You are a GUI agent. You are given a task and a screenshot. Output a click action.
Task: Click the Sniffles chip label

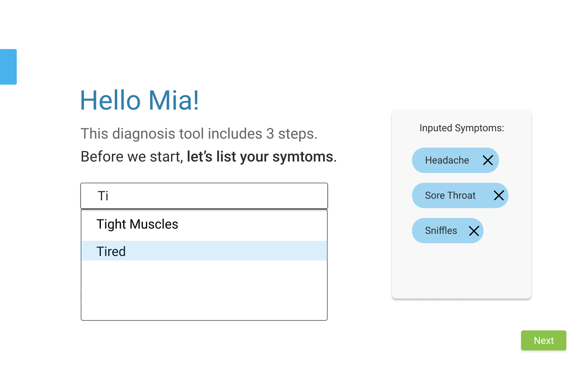[x=441, y=231]
